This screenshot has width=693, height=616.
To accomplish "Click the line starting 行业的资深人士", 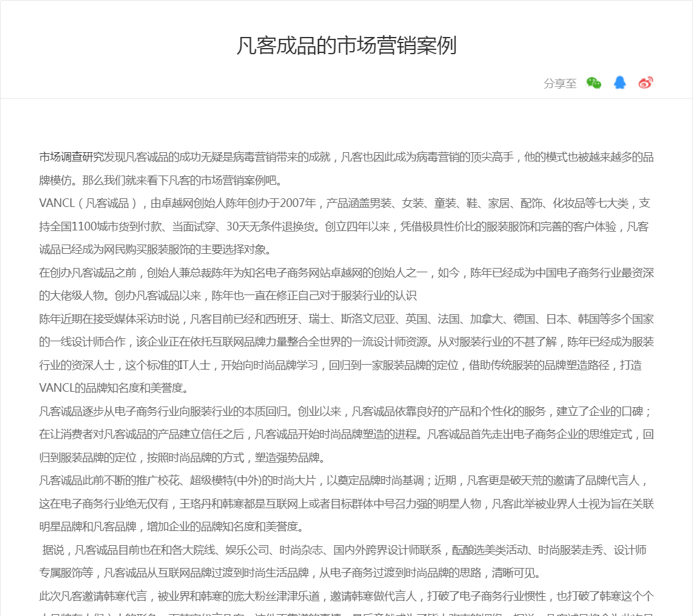I will click(340, 365).
